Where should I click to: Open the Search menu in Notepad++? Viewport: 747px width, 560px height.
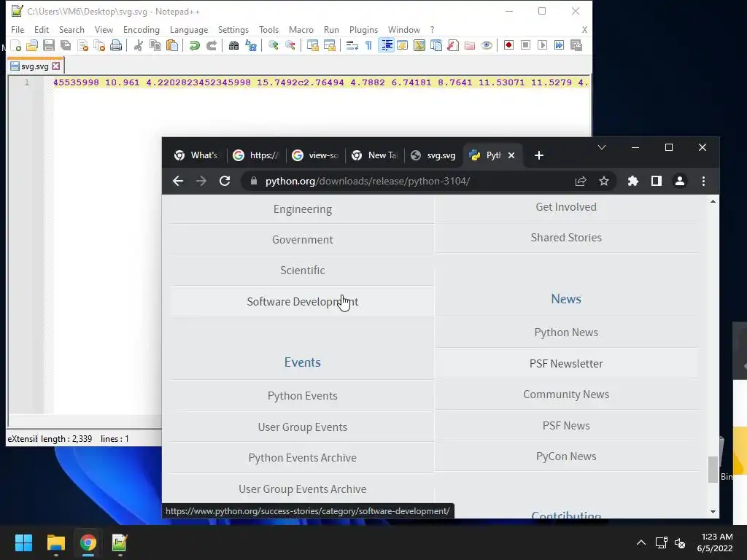[x=71, y=29]
